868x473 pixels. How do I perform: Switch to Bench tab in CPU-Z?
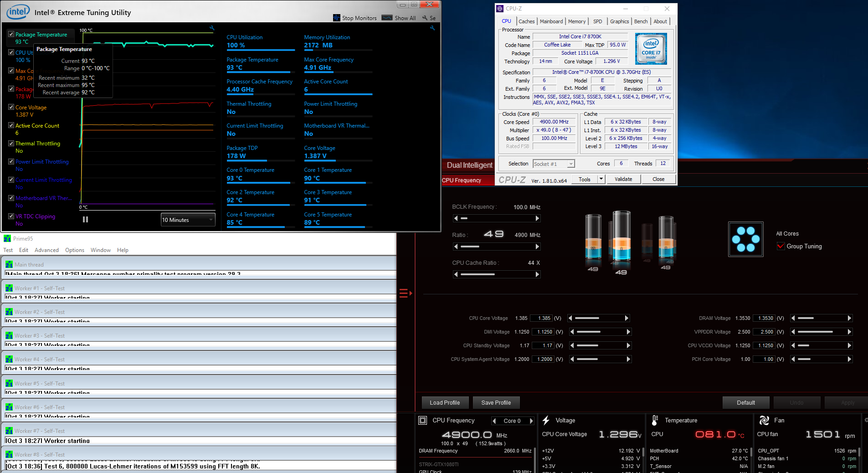click(641, 21)
